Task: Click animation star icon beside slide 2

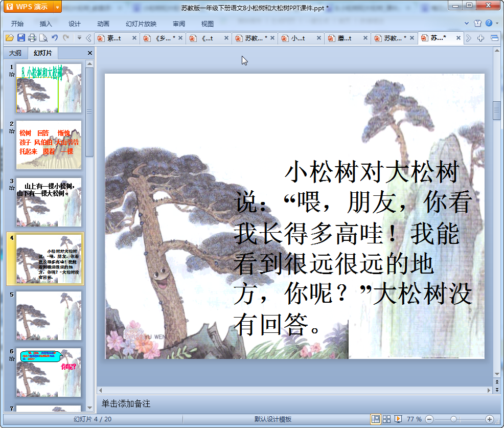Action: [12, 131]
